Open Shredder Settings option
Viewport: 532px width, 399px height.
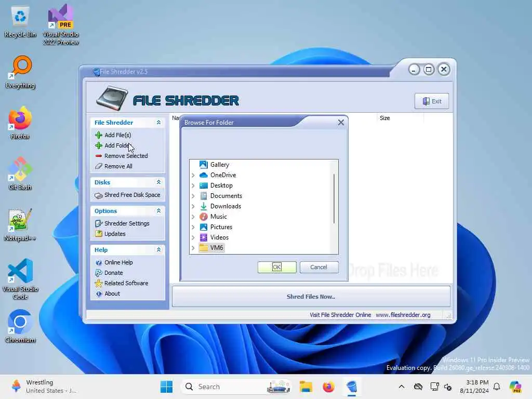[127, 223]
